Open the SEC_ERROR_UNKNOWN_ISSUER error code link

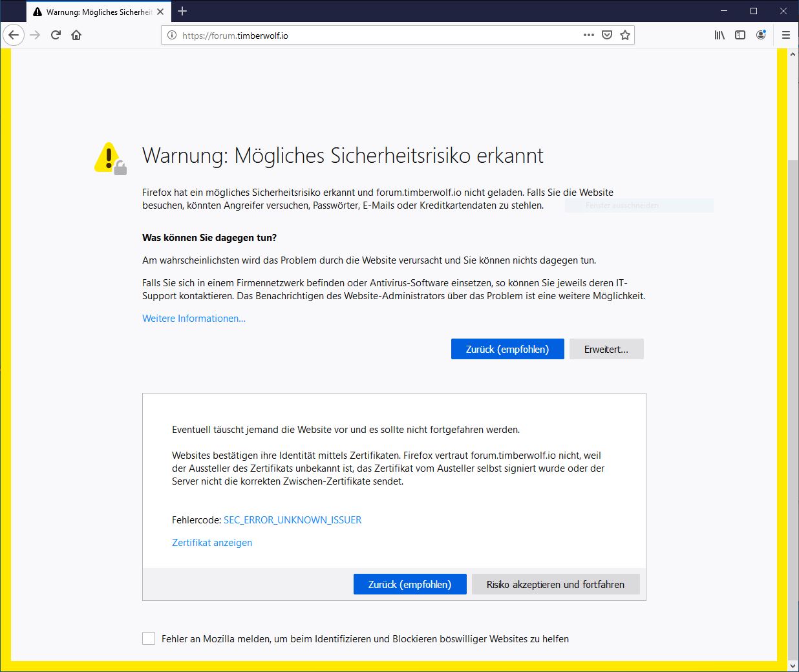(x=292, y=520)
